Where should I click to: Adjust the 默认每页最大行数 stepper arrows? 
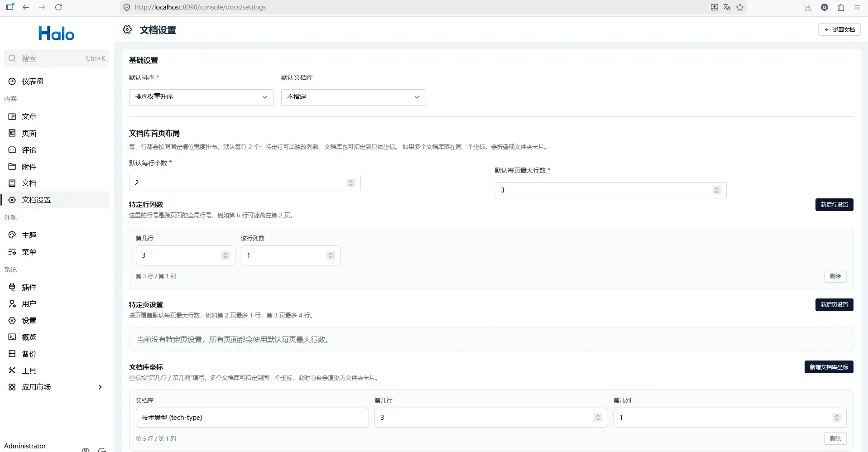coord(717,190)
